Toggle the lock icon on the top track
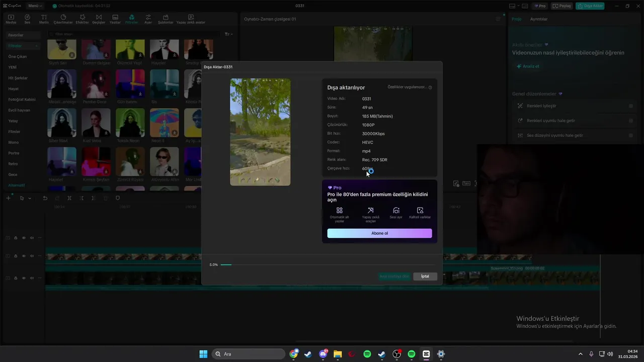644x362 pixels. pos(16,238)
